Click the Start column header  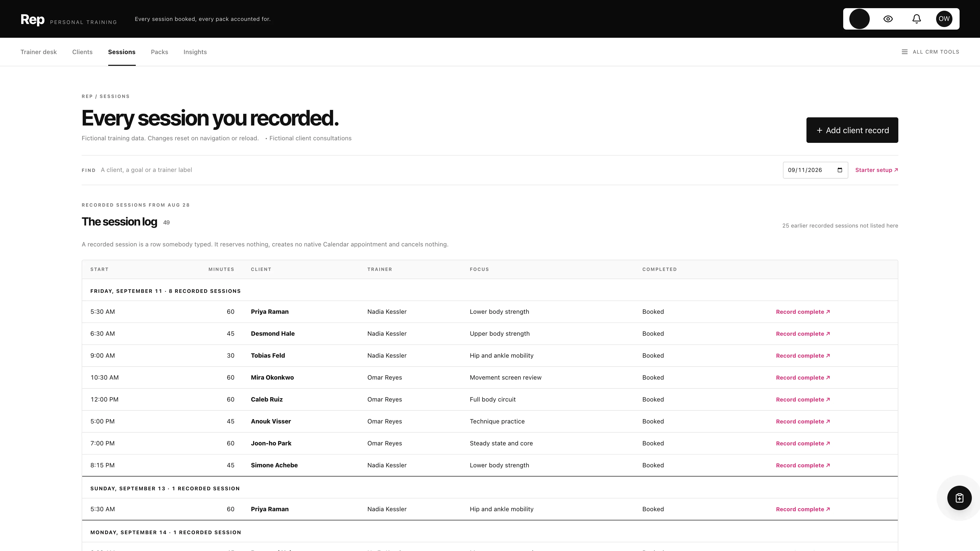[99, 269]
